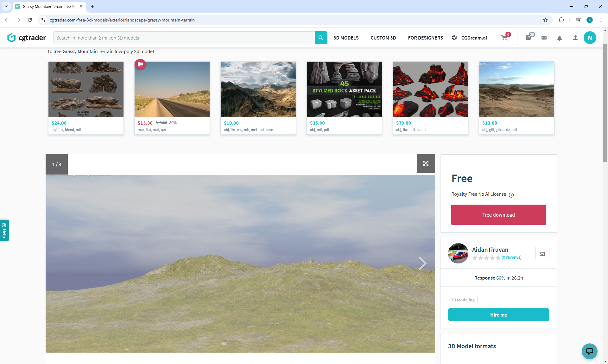Click the Hire me button

click(x=498, y=315)
